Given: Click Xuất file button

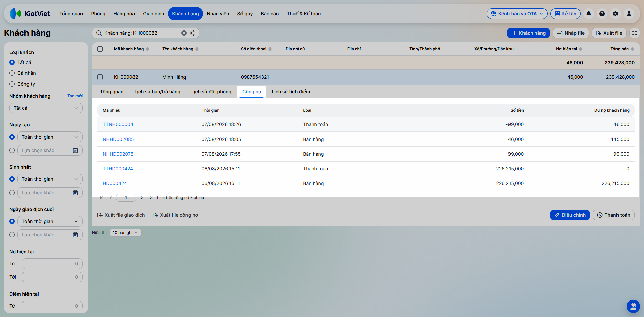Looking at the screenshot, I should tap(609, 33).
